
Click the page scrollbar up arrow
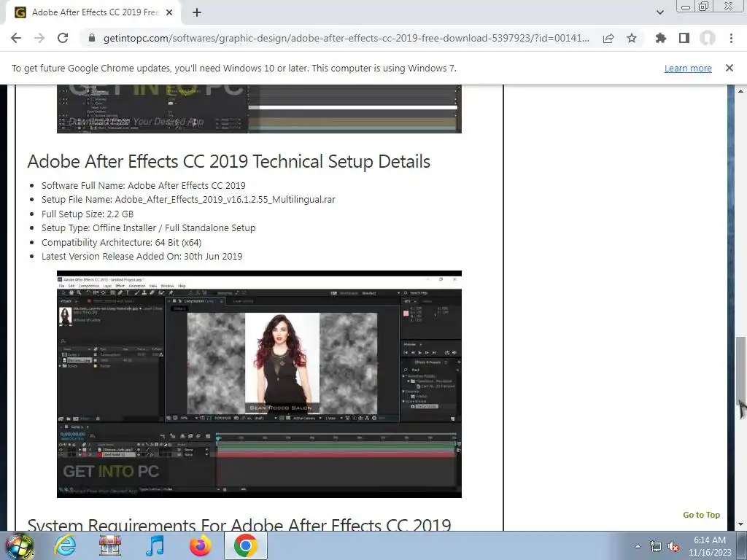pos(741,90)
